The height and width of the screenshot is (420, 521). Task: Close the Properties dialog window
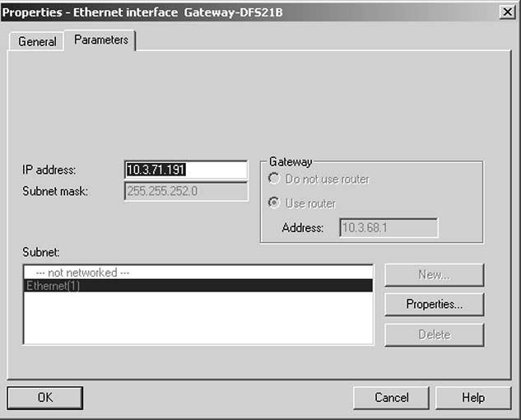tap(507, 12)
